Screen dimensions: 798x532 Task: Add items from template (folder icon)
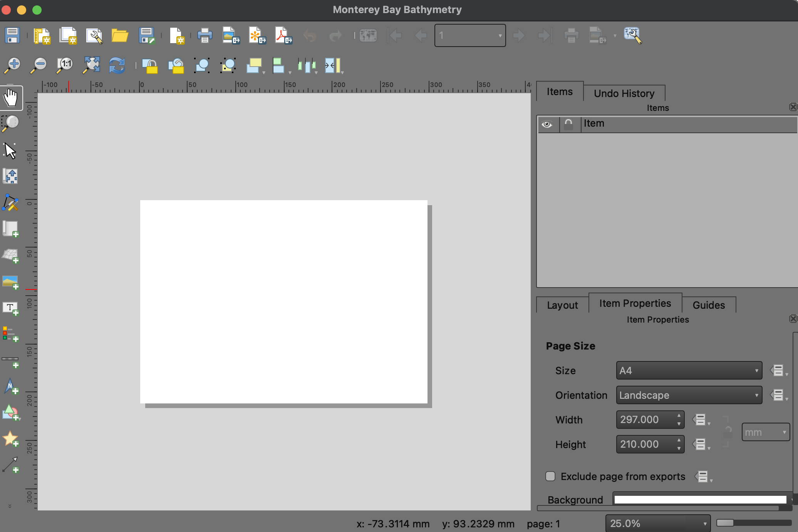[120, 35]
